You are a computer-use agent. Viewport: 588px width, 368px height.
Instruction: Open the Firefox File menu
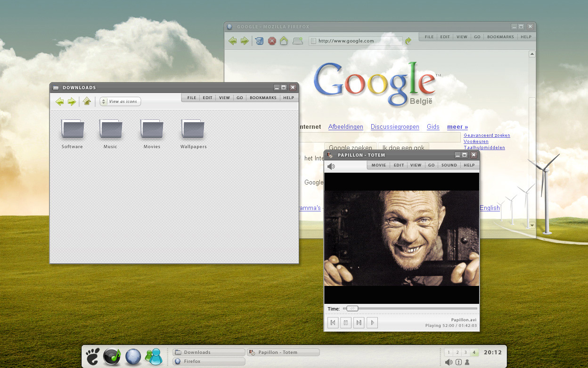coord(429,37)
